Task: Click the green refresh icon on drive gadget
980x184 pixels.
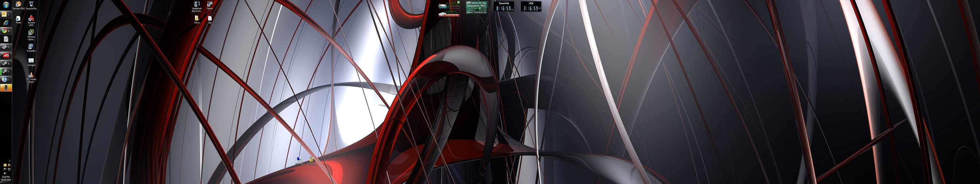Action: click(458, 3)
